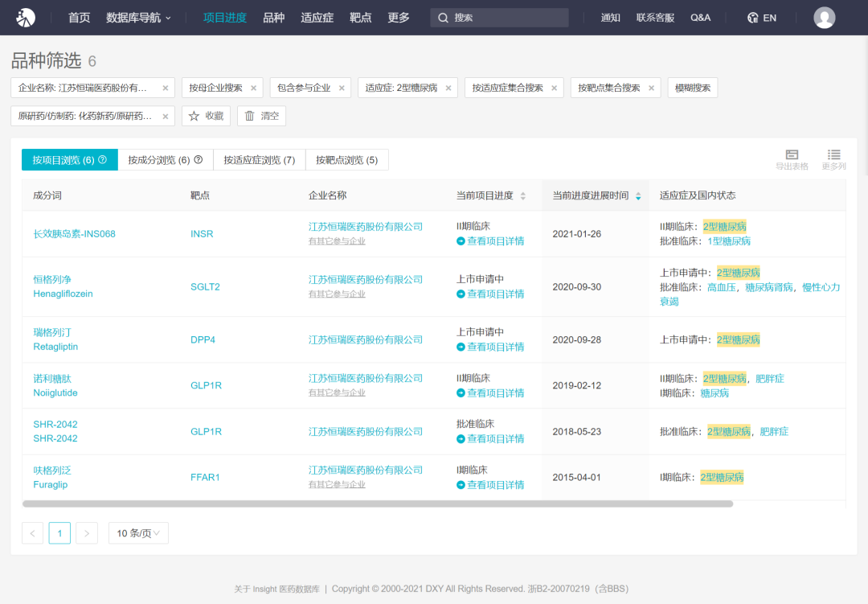Screen dimensions: 868x604
Task: Select the 按项目浏览 (6) tab
Action: (70, 159)
